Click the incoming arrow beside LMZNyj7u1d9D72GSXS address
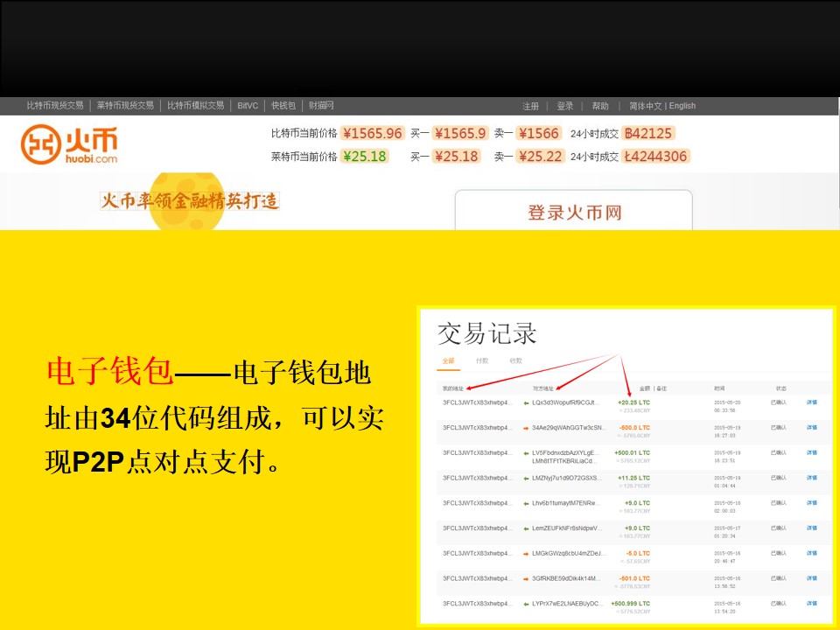This screenshot has width=840, height=630. pos(526,479)
